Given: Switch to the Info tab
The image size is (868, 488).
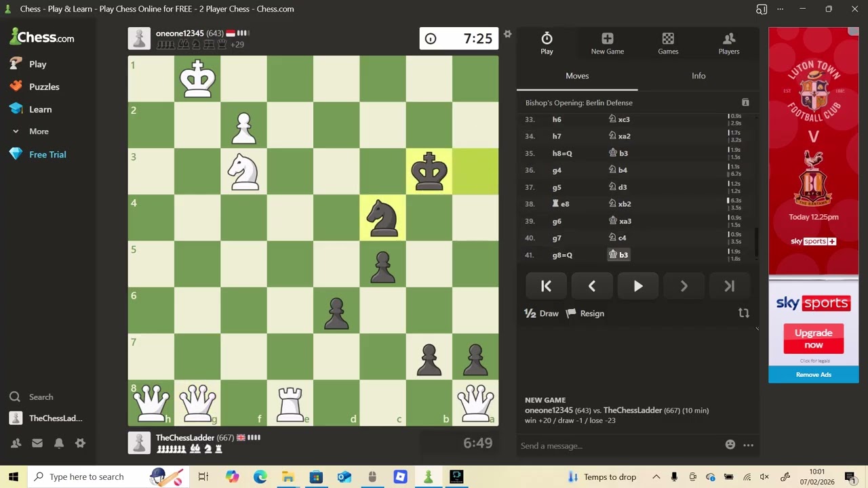Looking at the screenshot, I should [698, 76].
